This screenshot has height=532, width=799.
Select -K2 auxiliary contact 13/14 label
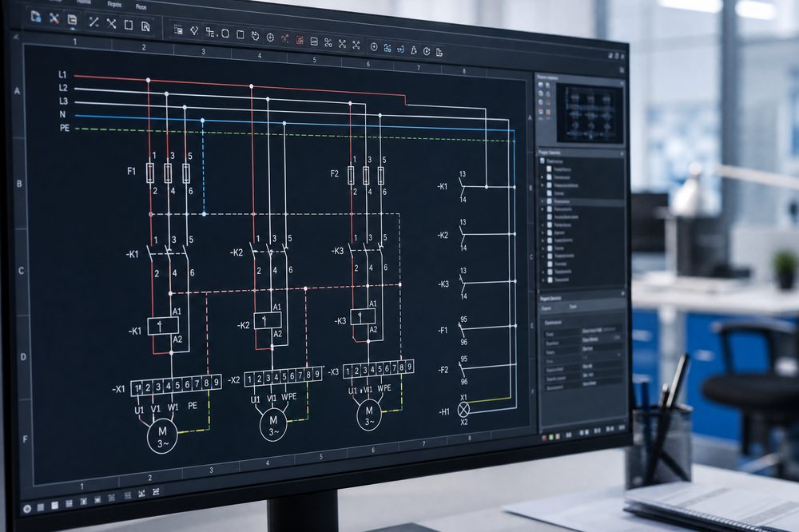443,235
